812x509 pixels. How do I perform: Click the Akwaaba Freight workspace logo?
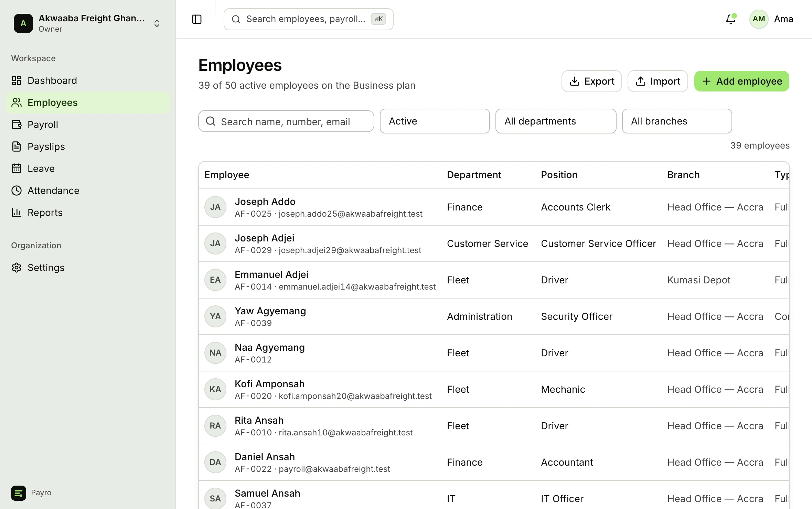(x=23, y=23)
